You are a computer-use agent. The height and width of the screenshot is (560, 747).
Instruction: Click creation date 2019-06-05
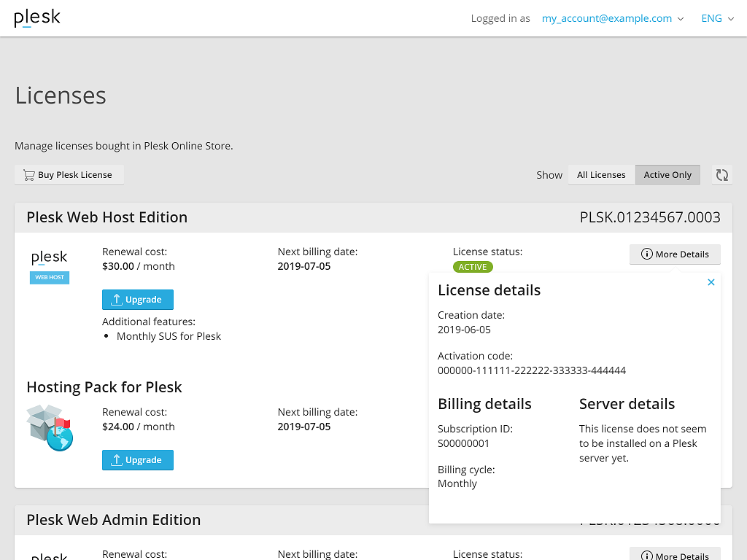point(464,330)
